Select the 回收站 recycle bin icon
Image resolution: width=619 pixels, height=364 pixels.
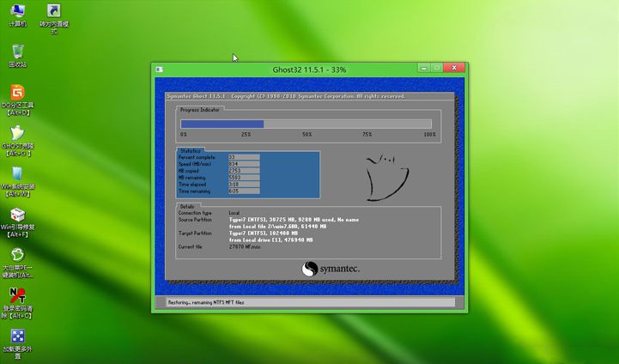click(x=17, y=56)
